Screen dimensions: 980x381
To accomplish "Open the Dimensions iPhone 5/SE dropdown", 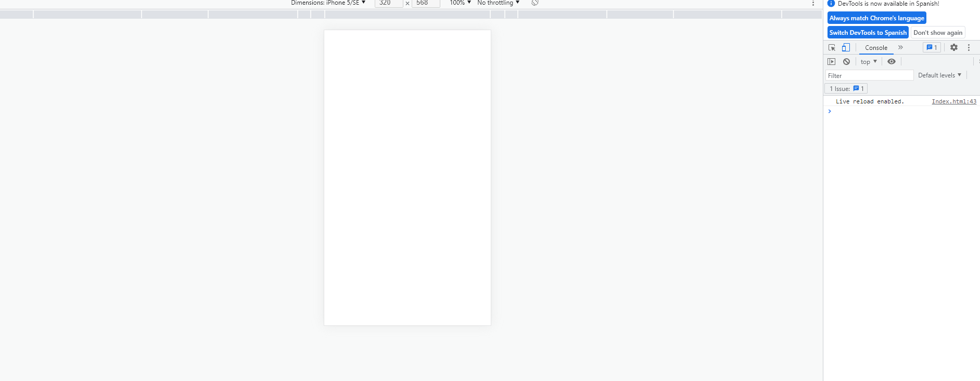I will (x=328, y=3).
